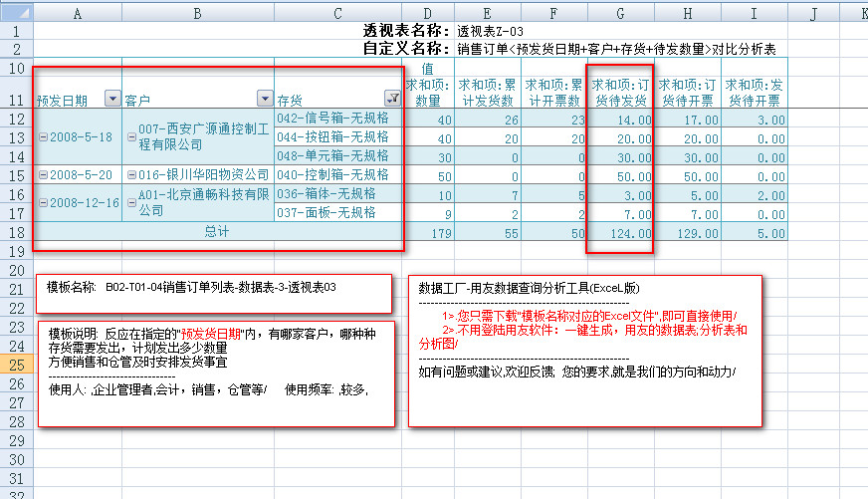Select column G header

(621, 13)
